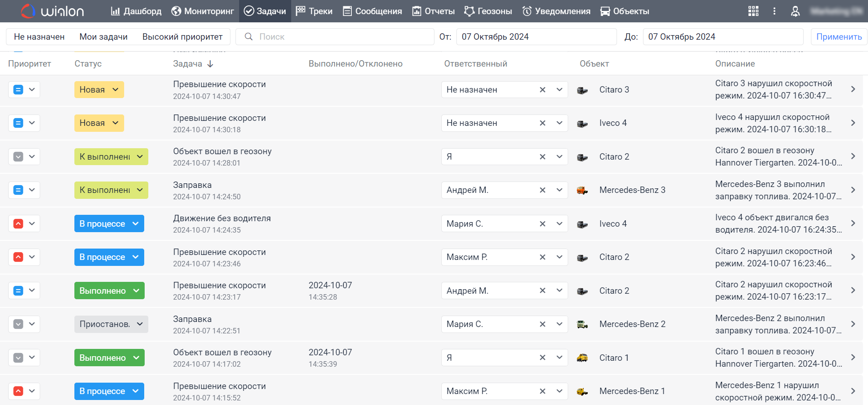Click the vehicle icon for Citaro 3

pyautogui.click(x=582, y=90)
